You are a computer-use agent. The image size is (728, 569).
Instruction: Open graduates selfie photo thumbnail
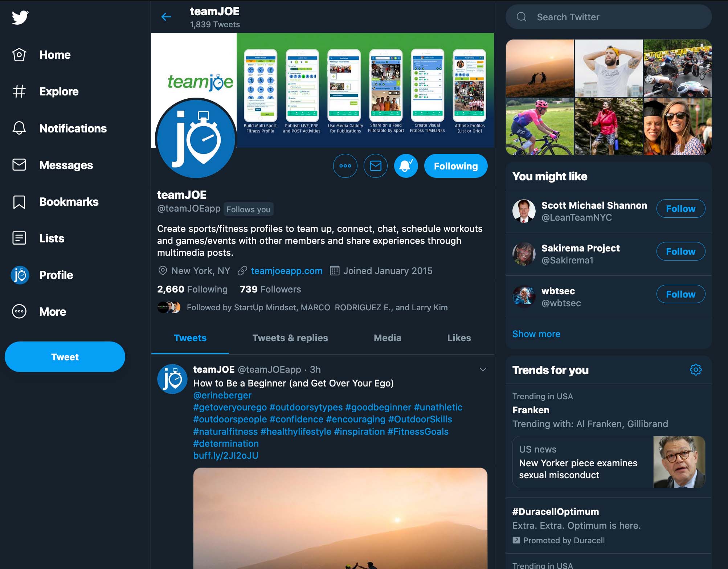tap(678, 127)
